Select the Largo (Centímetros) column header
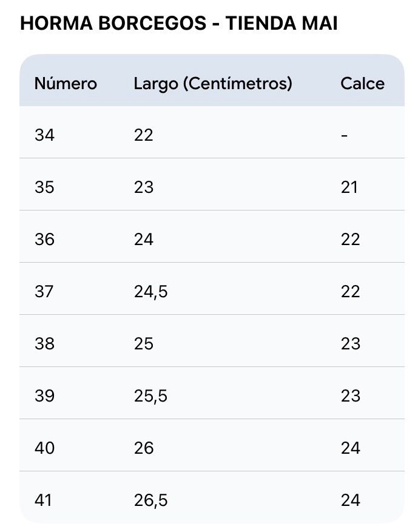Image resolution: width=418 pixels, height=532 pixels. click(x=213, y=84)
